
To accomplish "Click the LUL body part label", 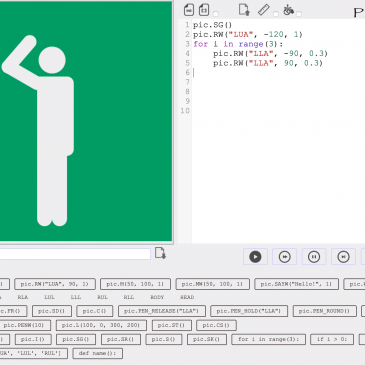I will pos(49,297).
